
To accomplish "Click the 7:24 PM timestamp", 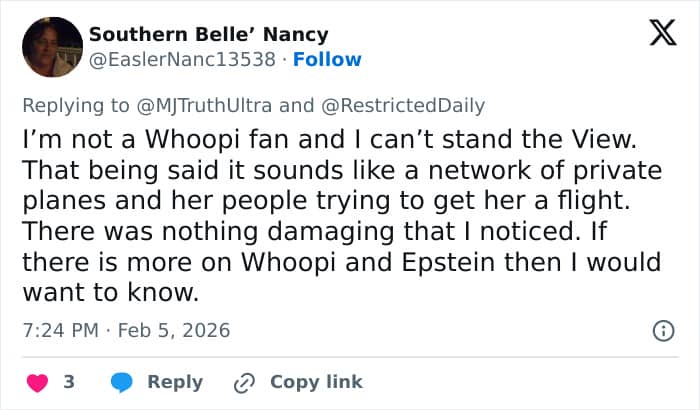I will (x=57, y=329).
